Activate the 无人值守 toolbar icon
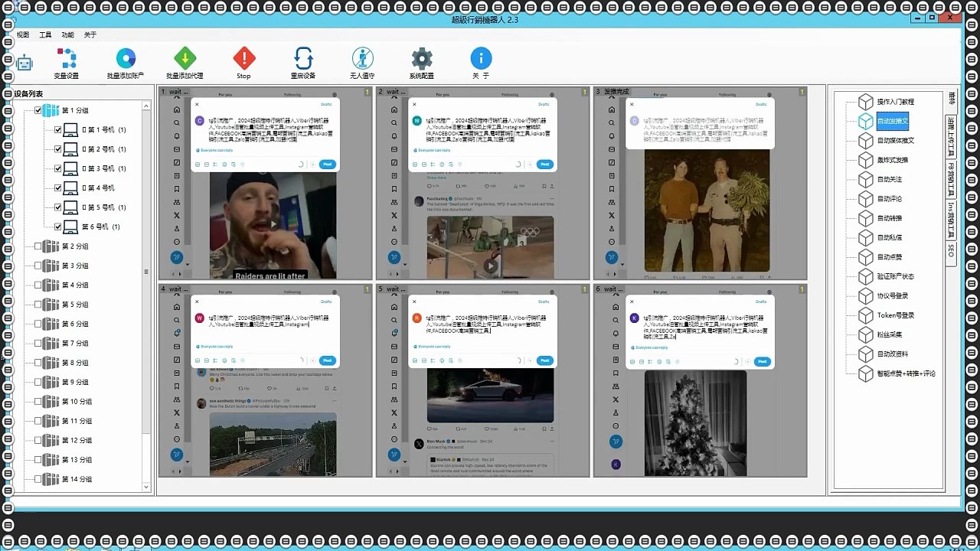Image resolution: width=980 pixels, height=551 pixels. 362,58
